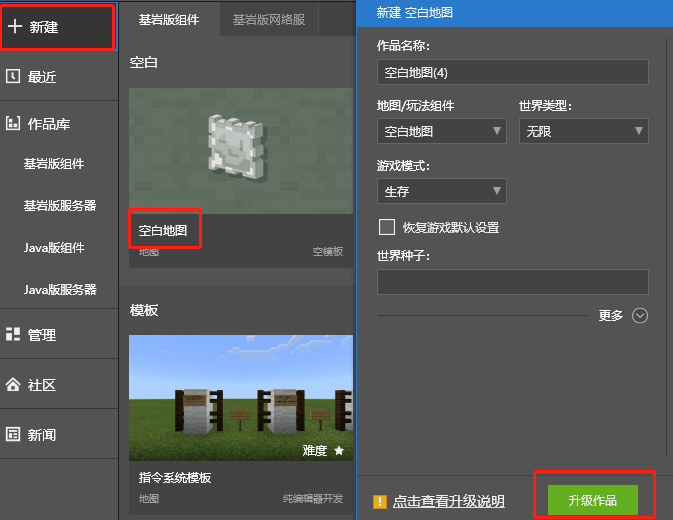Select Java版组件 under 作品库
The height and width of the screenshot is (520, 673).
pyautogui.click(x=54, y=248)
